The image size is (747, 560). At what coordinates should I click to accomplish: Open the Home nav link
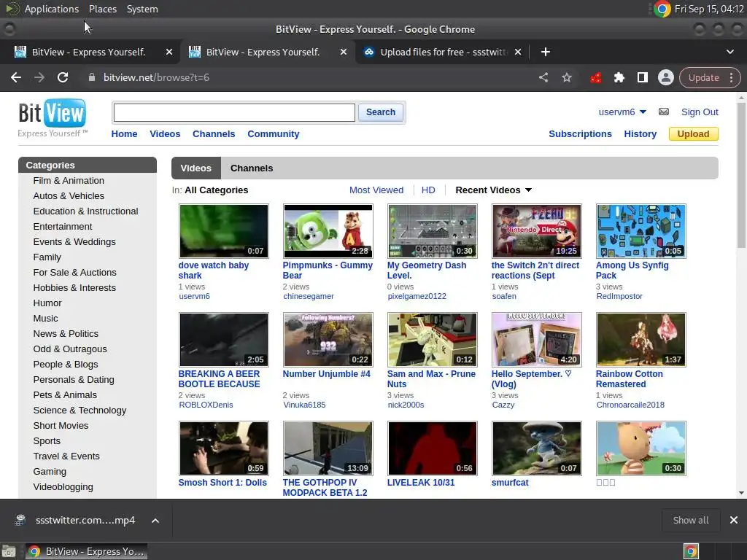[x=124, y=134]
